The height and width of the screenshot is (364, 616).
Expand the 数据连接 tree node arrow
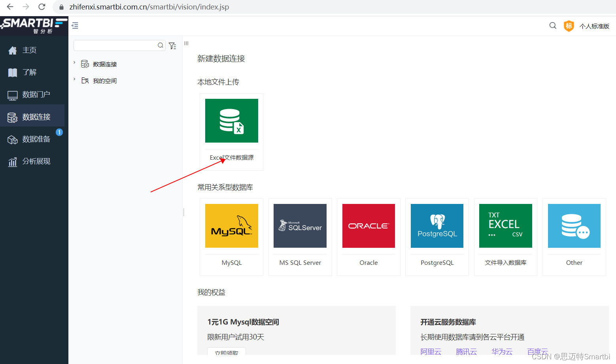click(x=74, y=62)
